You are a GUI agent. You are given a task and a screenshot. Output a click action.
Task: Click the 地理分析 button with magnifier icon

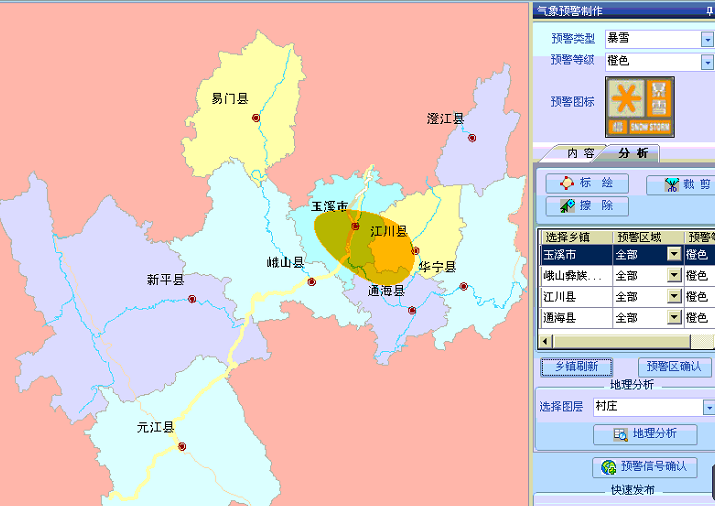[638, 434]
